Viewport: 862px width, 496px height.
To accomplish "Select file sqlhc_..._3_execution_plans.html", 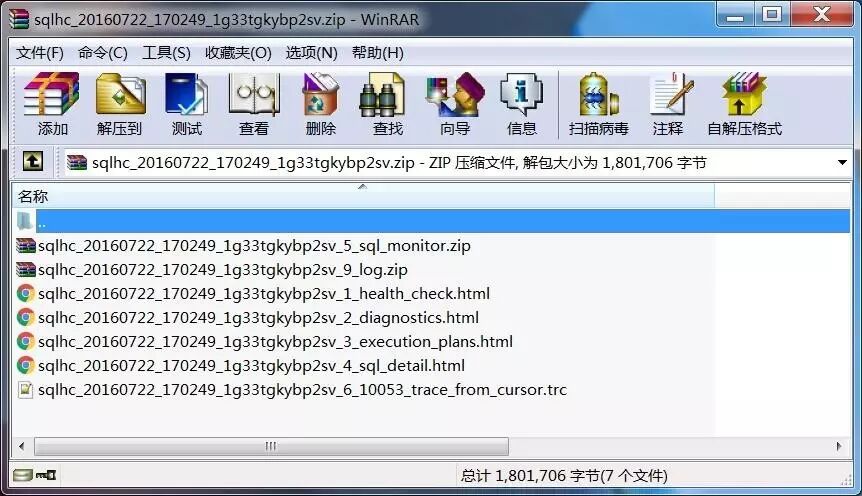I will (275, 341).
